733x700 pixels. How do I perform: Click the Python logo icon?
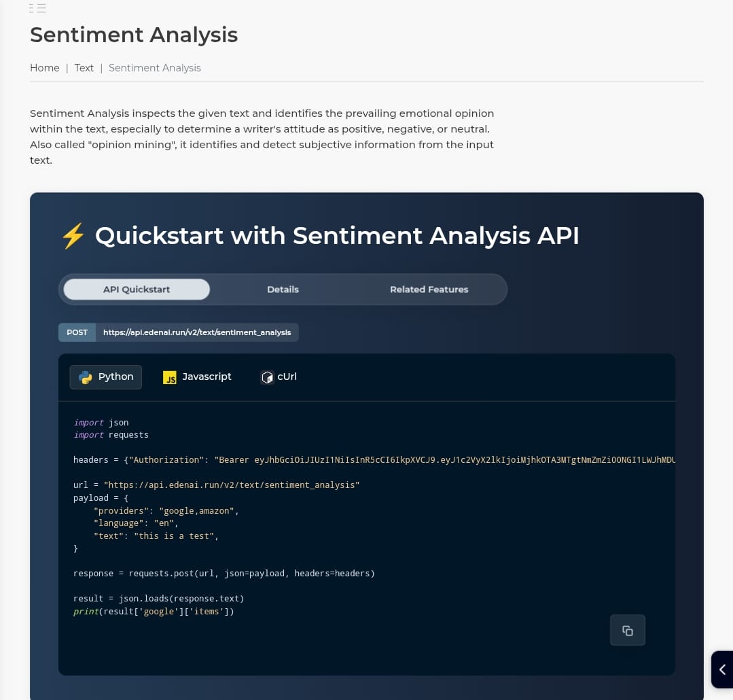point(86,377)
